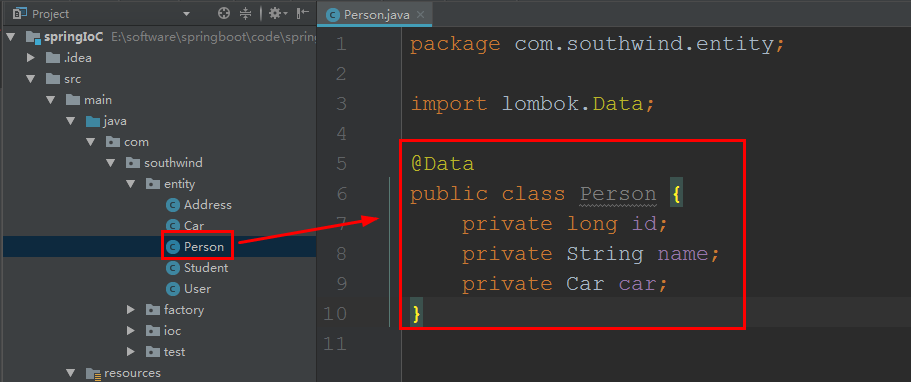
Task: Collapse the entity package
Action: (x=131, y=184)
